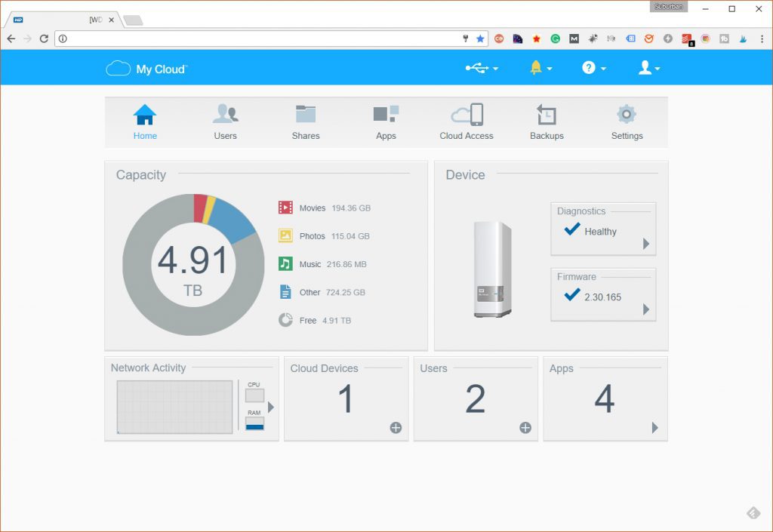Open the USB devices dropdown
This screenshot has width=773, height=532.
pos(482,68)
